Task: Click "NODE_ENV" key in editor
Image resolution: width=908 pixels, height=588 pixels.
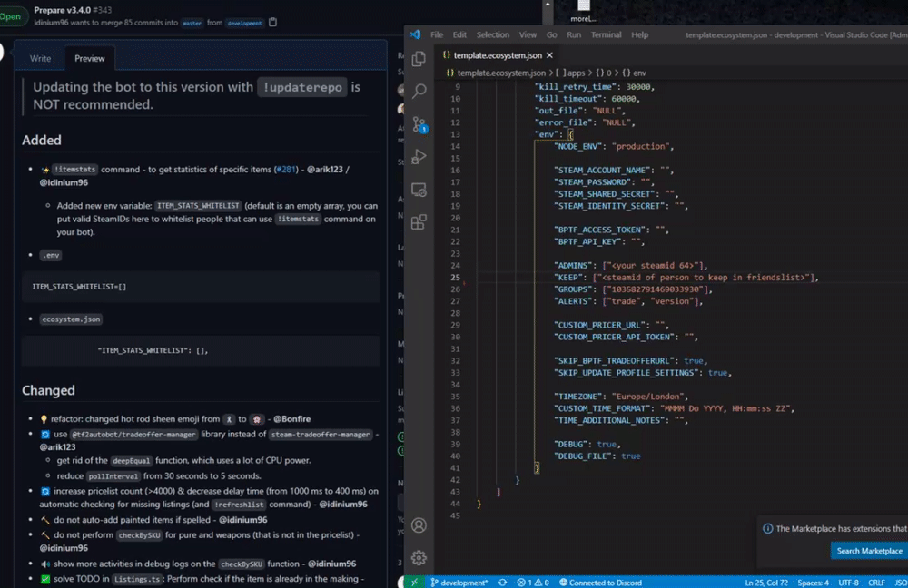Action: (578, 146)
